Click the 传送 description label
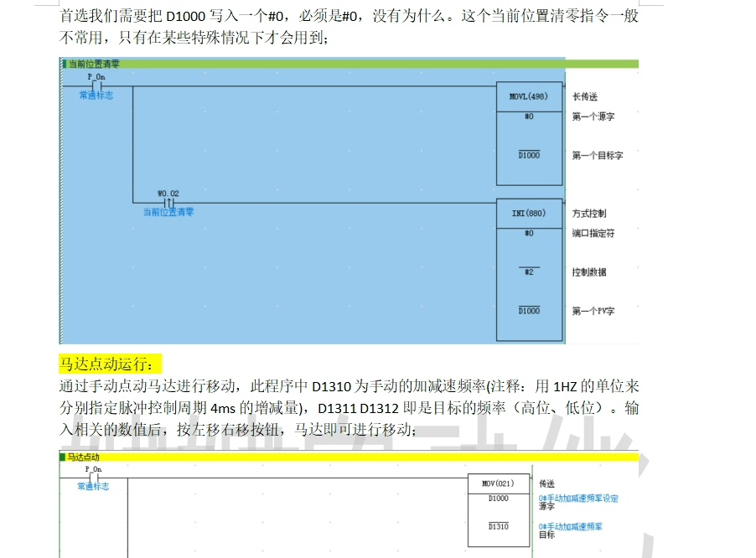The width and height of the screenshot is (756, 558). (546, 483)
